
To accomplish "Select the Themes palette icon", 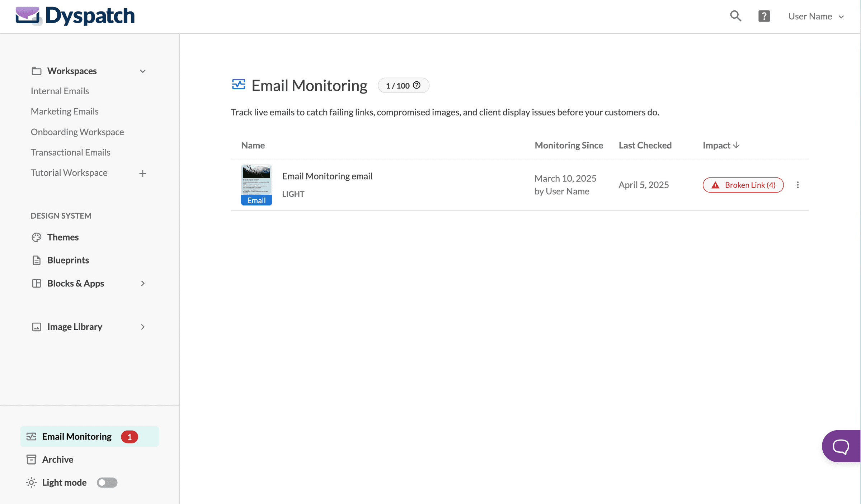I will pos(36,237).
